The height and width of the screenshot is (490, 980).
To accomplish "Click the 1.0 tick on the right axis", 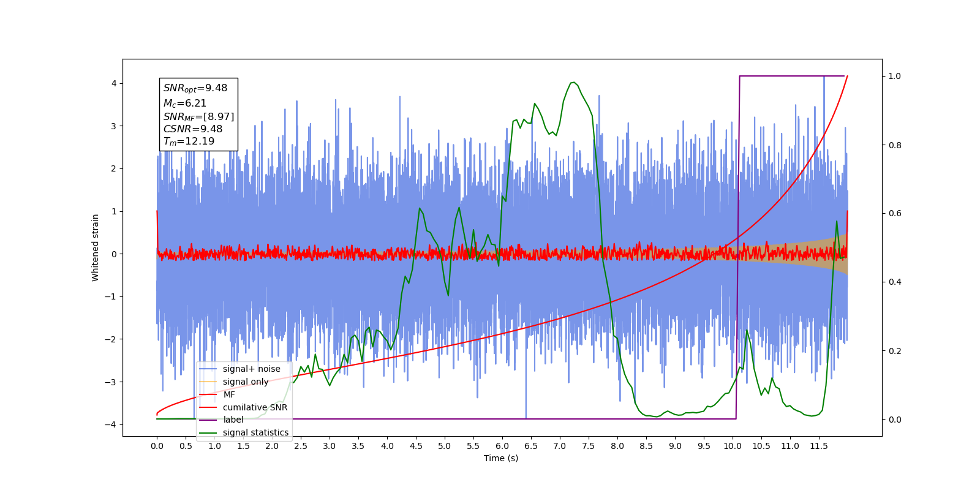I will tap(895, 76).
